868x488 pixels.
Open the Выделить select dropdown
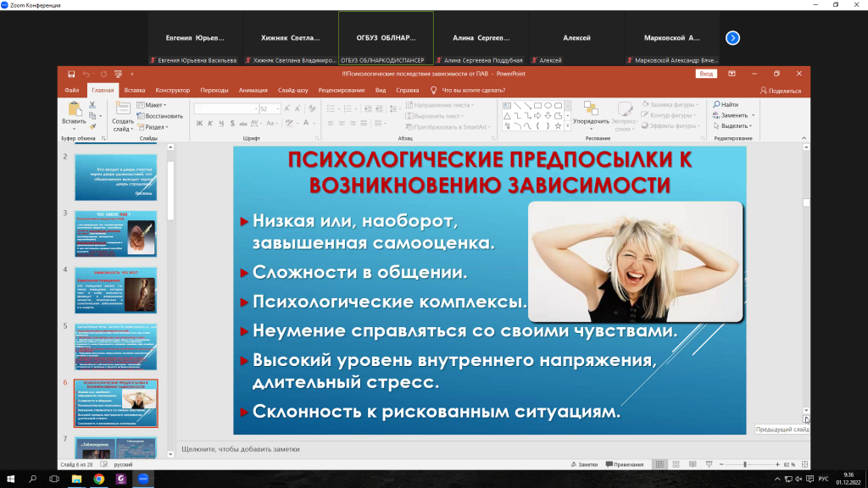click(733, 126)
